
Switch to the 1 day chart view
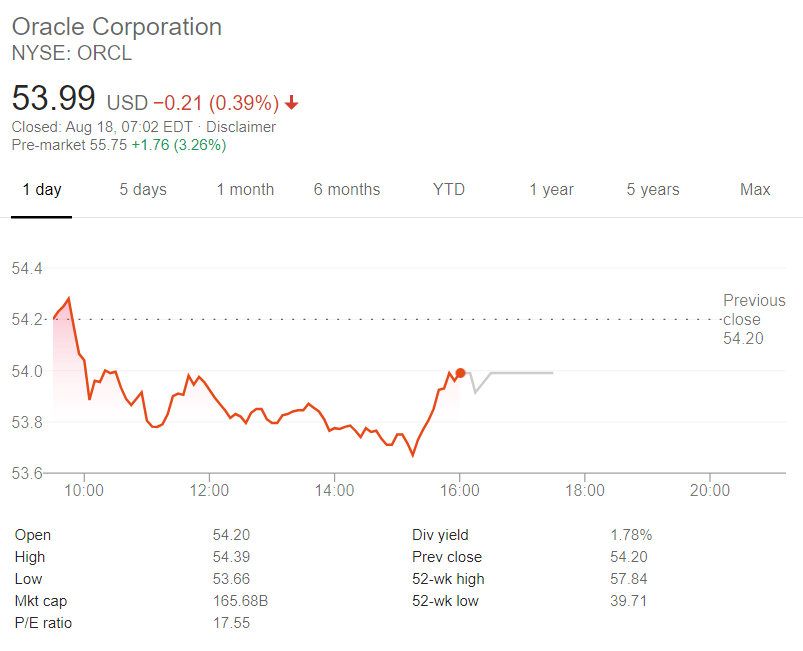pyautogui.click(x=41, y=189)
